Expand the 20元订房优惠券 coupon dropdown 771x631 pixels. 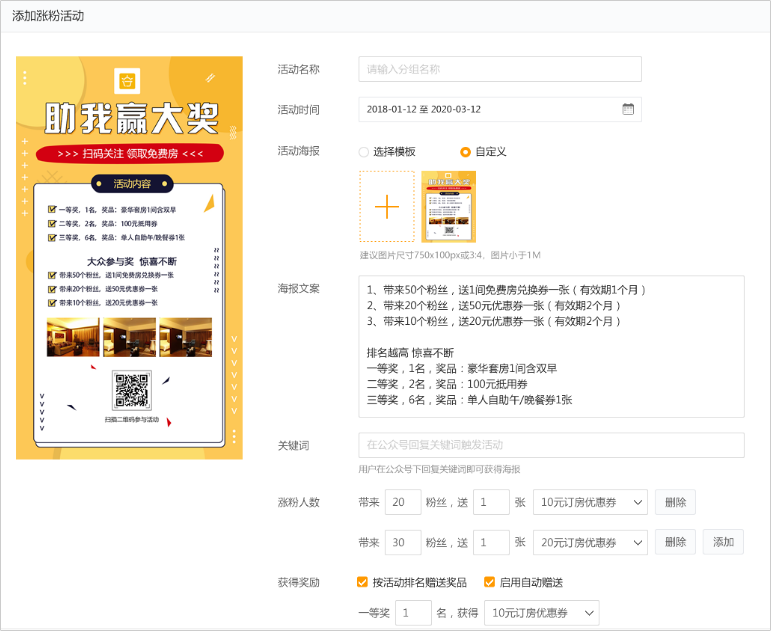(590, 542)
